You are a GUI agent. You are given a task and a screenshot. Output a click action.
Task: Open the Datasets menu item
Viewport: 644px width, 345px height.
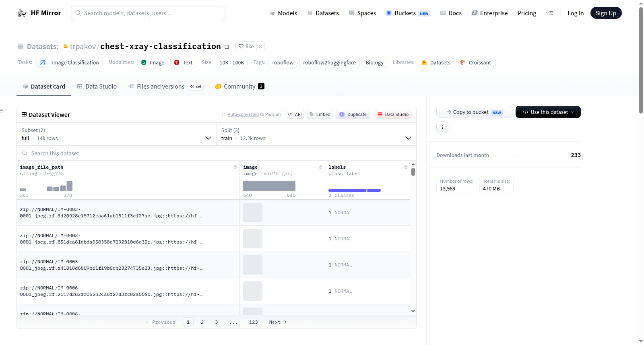coord(323,13)
